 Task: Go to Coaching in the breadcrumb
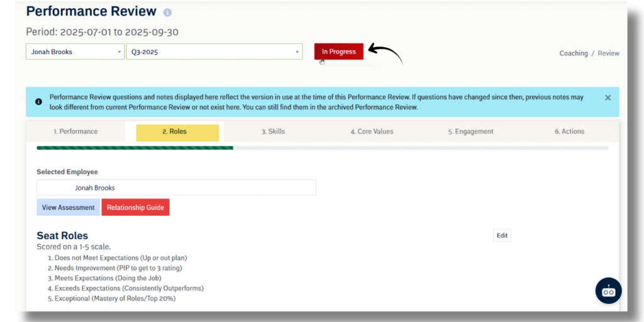(x=573, y=53)
